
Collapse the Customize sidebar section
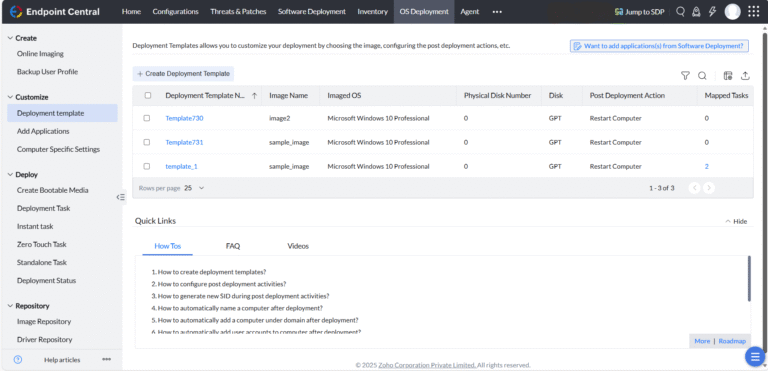[10, 97]
